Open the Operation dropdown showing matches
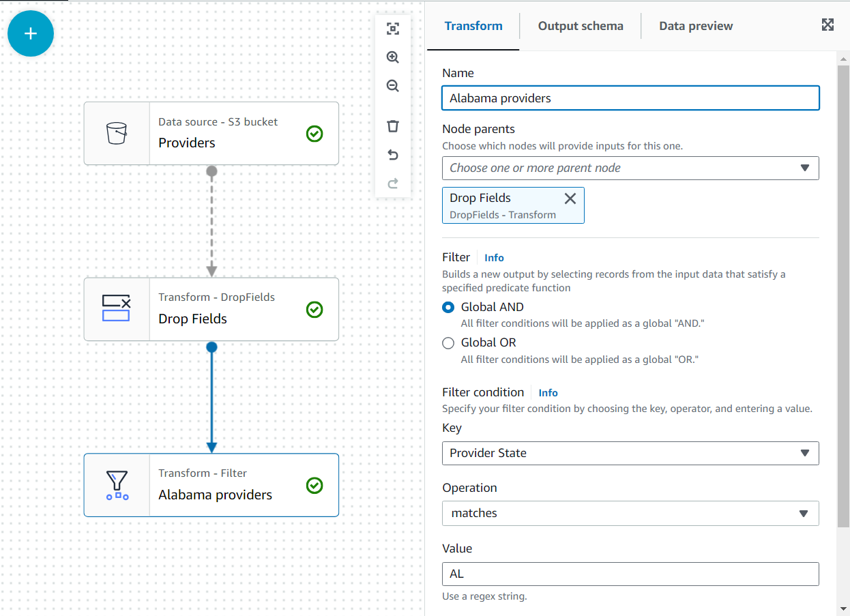Viewport: 850px width, 616px height. coord(630,513)
